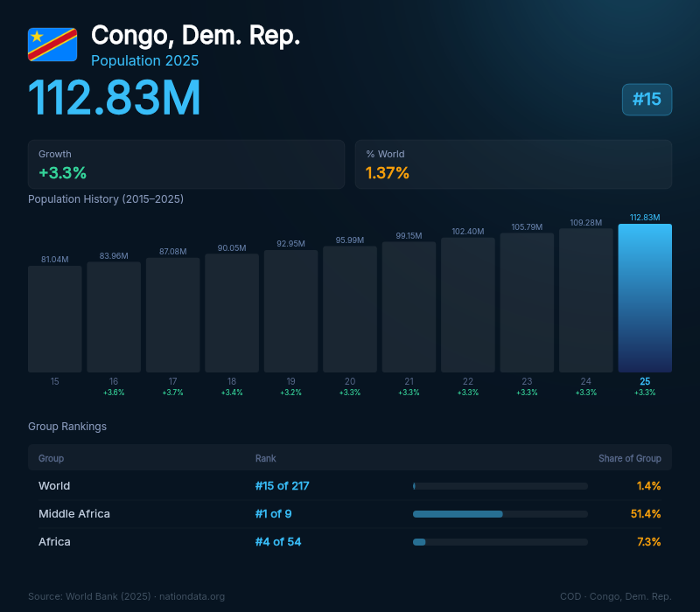The height and width of the screenshot is (612, 700).
Task: Click the Africa share progress bar
Action: (x=500, y=542)
